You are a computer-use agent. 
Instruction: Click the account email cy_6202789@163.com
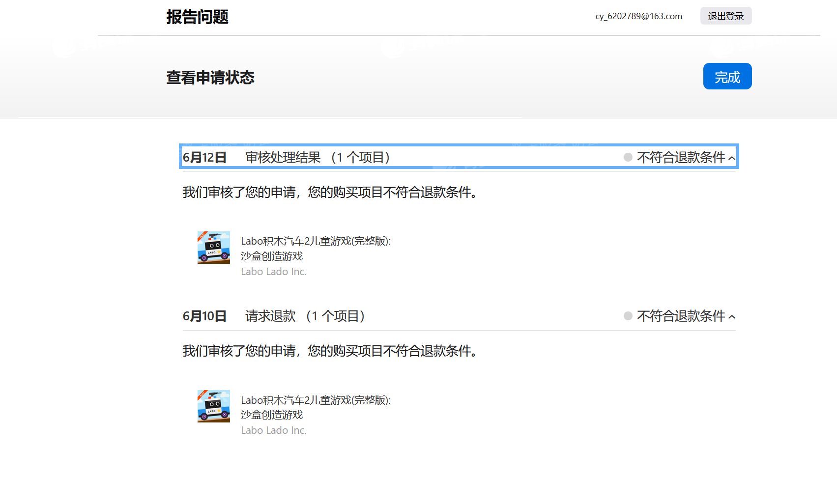tap(638, 16)
